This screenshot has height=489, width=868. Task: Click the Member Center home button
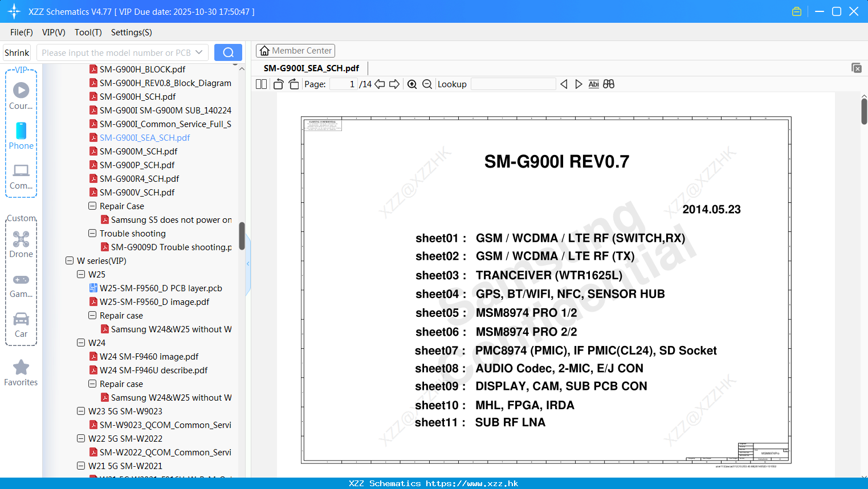[295, 51]
